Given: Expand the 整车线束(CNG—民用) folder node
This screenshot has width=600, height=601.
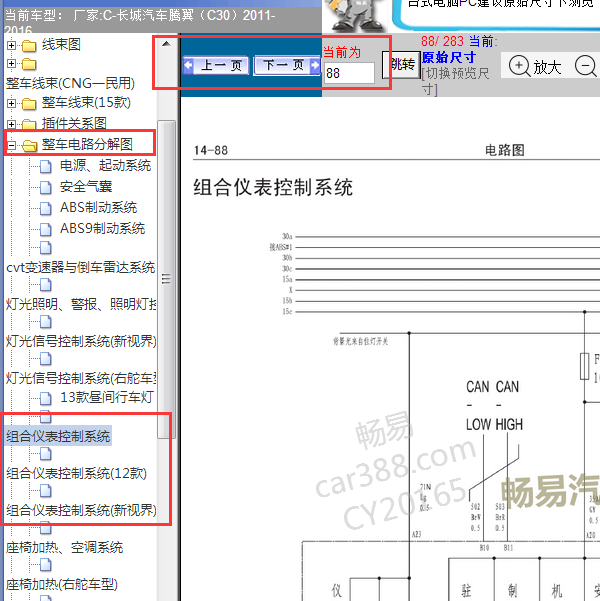Looking at the screenshot, I should [x=12, y=64].
